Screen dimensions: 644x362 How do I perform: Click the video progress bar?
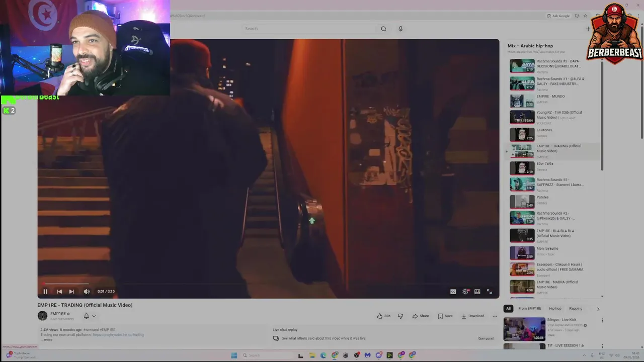coord(268,284)
